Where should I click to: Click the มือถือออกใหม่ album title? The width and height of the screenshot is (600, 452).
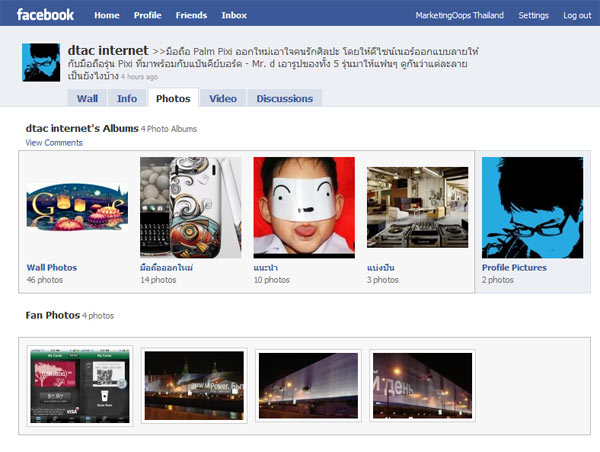click(x=166, y=268)
